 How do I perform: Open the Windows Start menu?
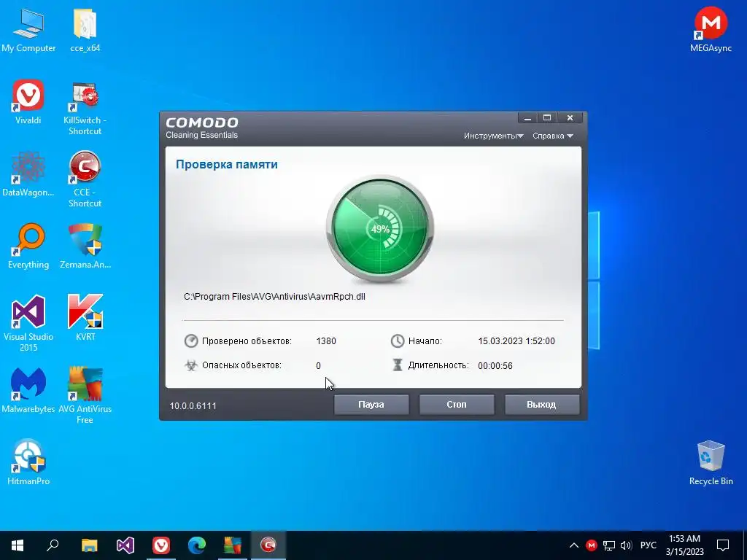18,545
